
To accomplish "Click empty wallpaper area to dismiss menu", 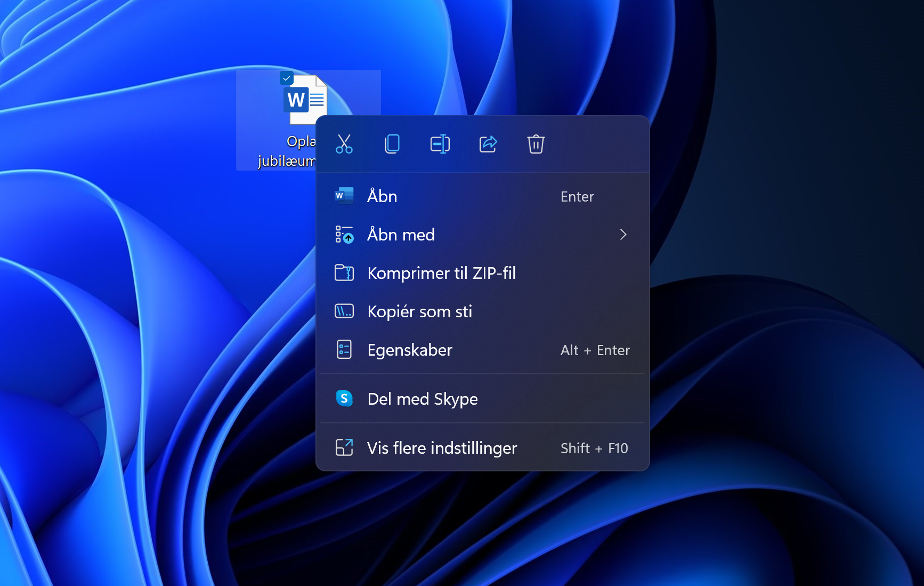I will [x=773, y=160].
